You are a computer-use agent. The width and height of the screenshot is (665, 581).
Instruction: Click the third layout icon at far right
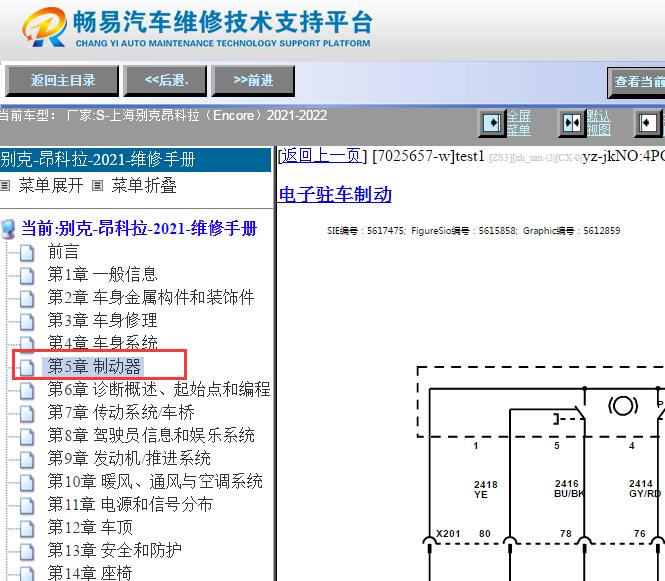click(647, 123)
